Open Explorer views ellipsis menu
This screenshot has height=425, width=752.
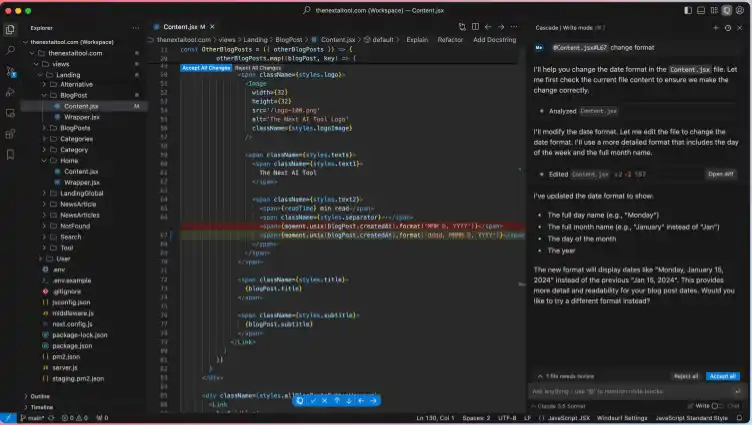pyautogui.click(x=136, y=28)
